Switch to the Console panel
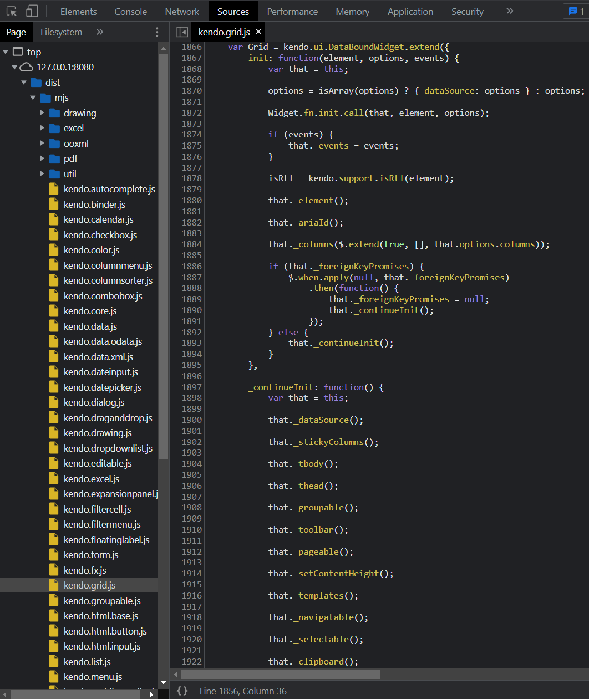Viewport: 589px width, 700px height. coord(130,11)
